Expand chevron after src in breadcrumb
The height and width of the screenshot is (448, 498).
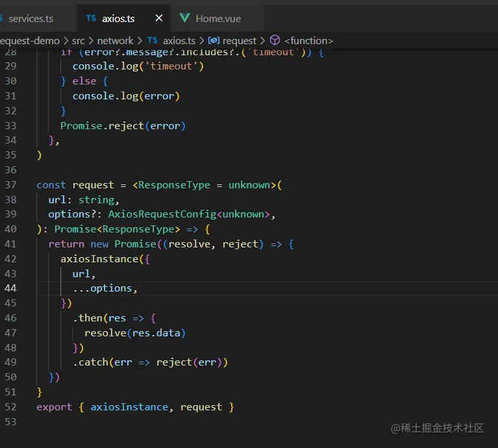pos(91,41)
